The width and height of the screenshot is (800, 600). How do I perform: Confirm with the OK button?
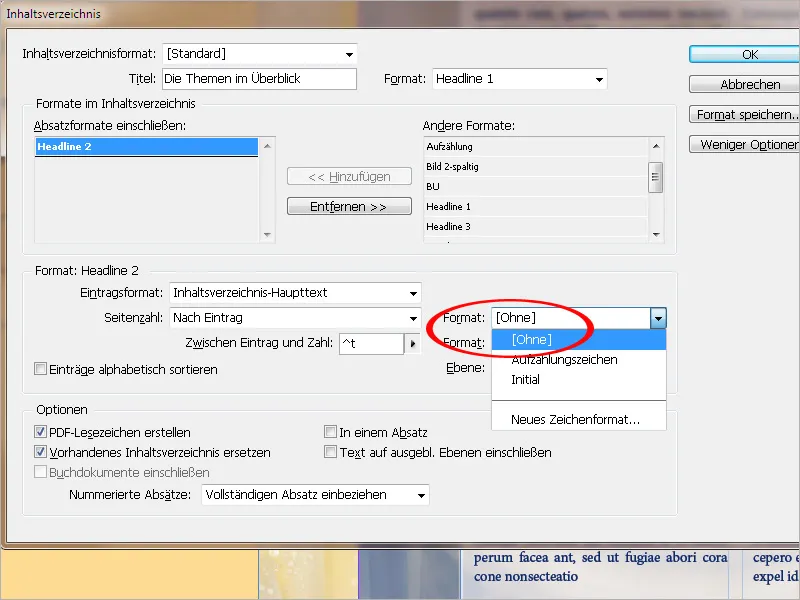[744, 55]
